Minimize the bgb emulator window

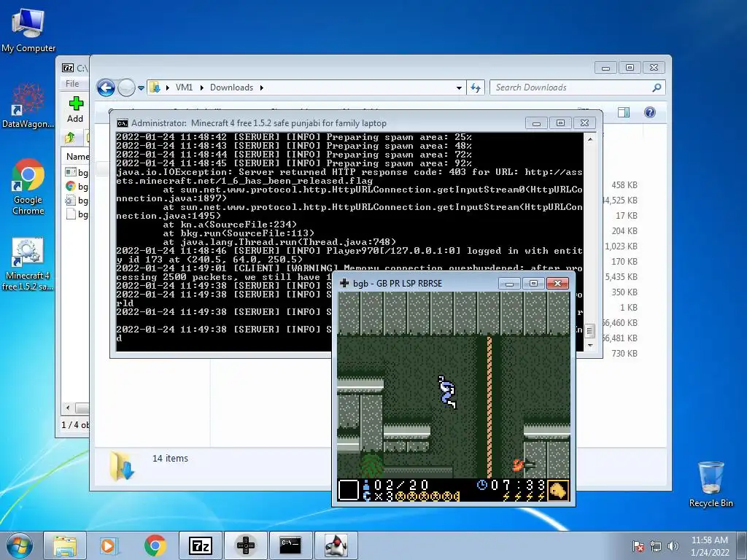click(509, 284)
